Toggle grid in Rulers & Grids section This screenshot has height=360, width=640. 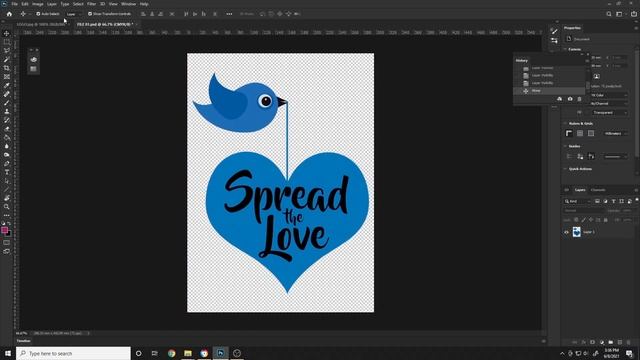click(580, 133)
